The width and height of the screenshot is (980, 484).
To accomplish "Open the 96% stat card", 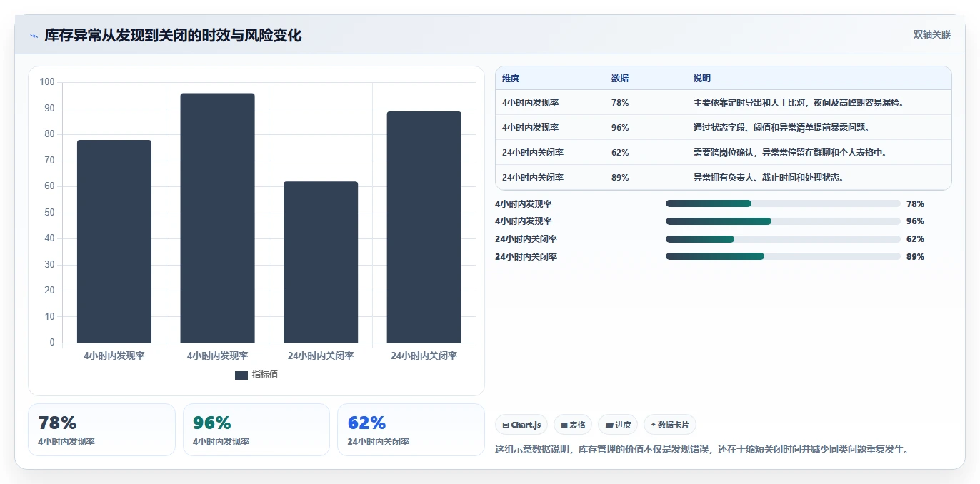I will coord(256,430).
